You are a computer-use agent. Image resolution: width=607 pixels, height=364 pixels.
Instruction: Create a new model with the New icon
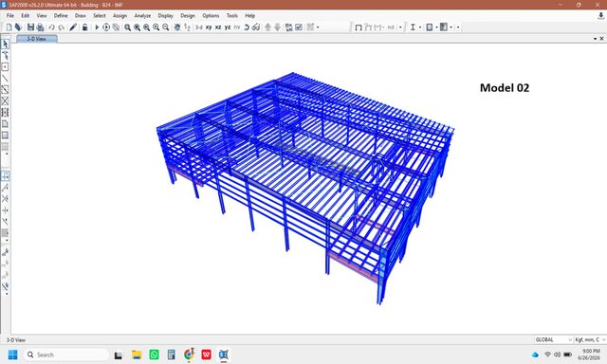click(x=9, y=27)
